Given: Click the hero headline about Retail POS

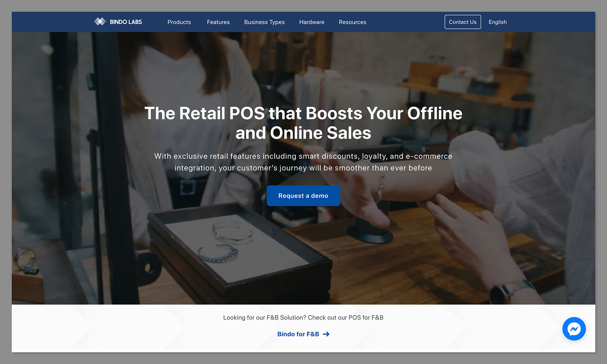Looking at the screenshot, I should point(303,123).
